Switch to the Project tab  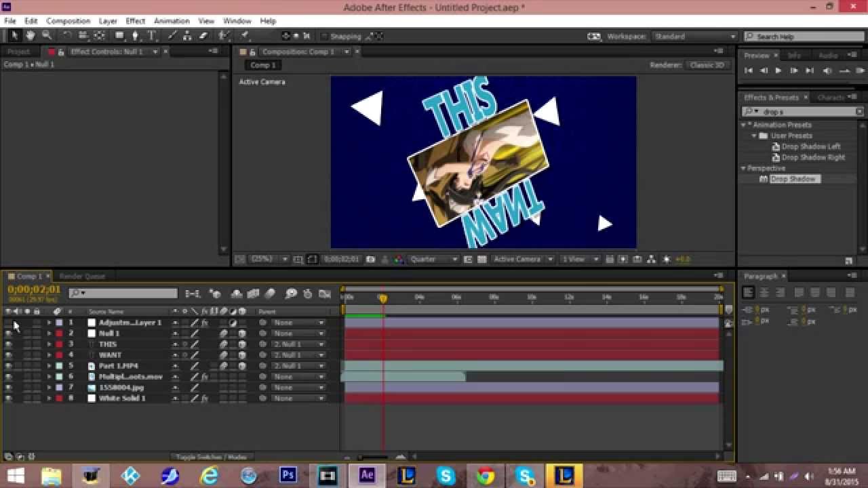18,52
